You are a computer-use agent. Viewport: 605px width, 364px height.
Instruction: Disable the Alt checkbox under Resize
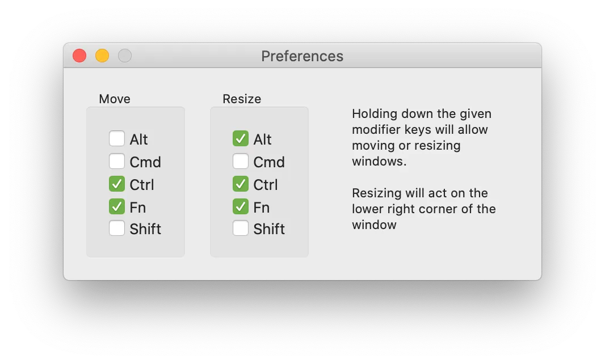240,138
